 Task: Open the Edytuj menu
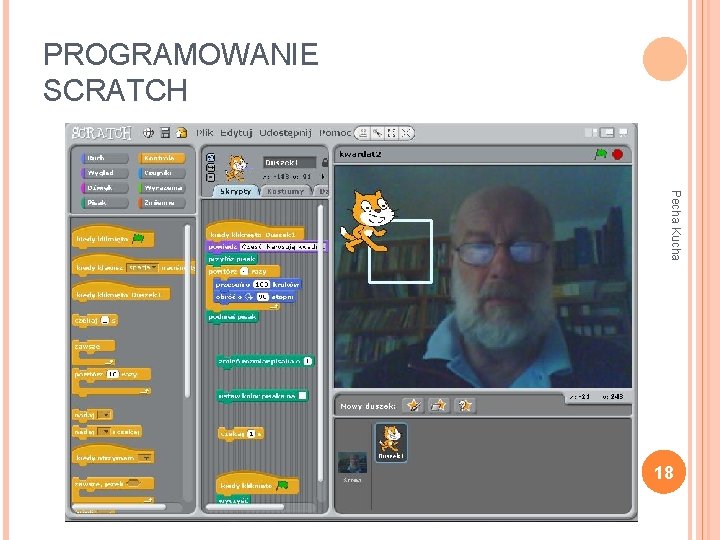click(x=236, y=133)
